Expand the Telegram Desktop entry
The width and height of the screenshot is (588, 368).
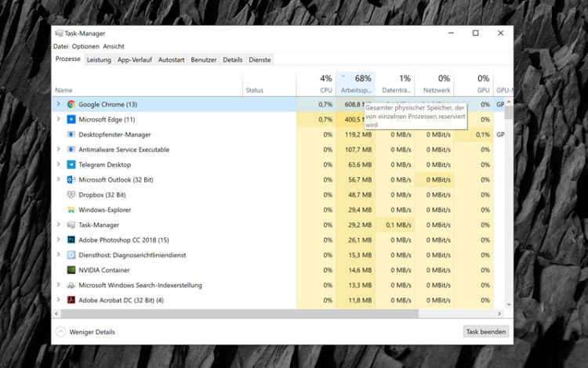(x=59, y=164)
